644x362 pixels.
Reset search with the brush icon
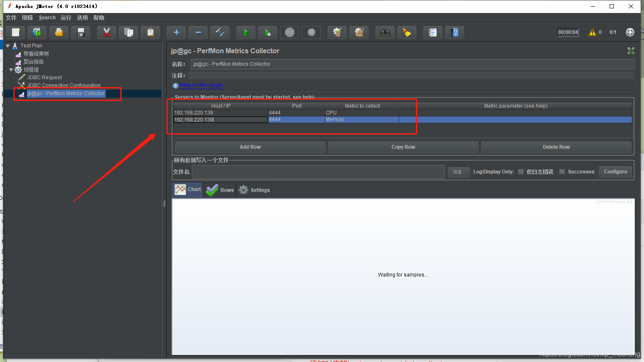pos(407,32)
